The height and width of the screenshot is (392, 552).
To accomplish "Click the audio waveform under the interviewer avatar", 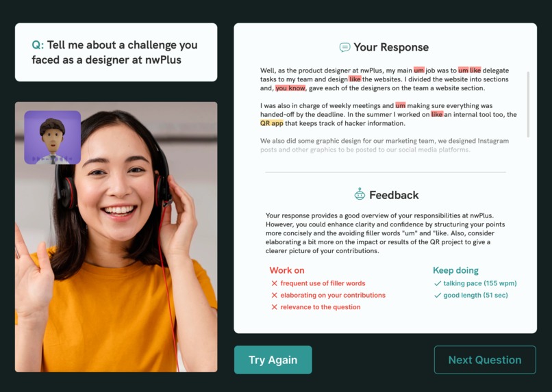I will point(53,159).
